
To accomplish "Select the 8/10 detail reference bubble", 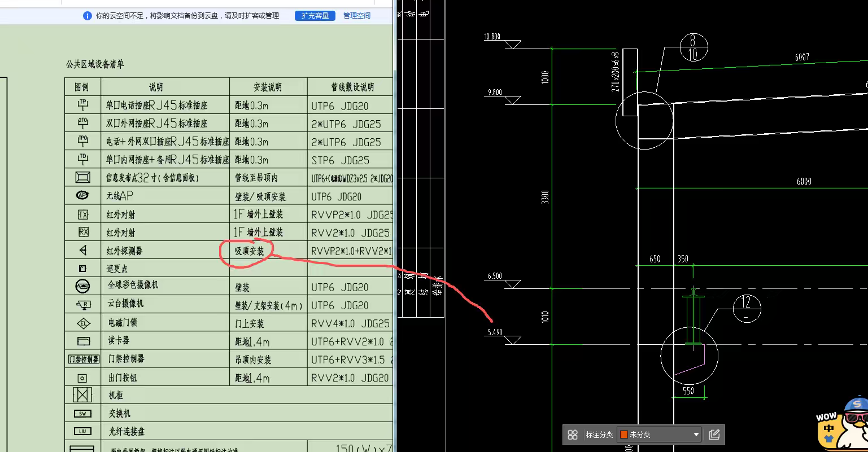I will point(693,47).
